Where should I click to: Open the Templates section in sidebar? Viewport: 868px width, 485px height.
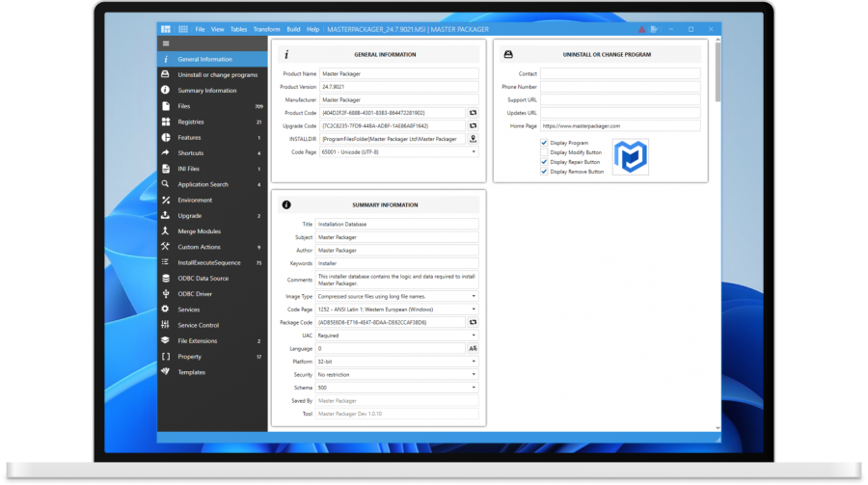tap(212, 372)
